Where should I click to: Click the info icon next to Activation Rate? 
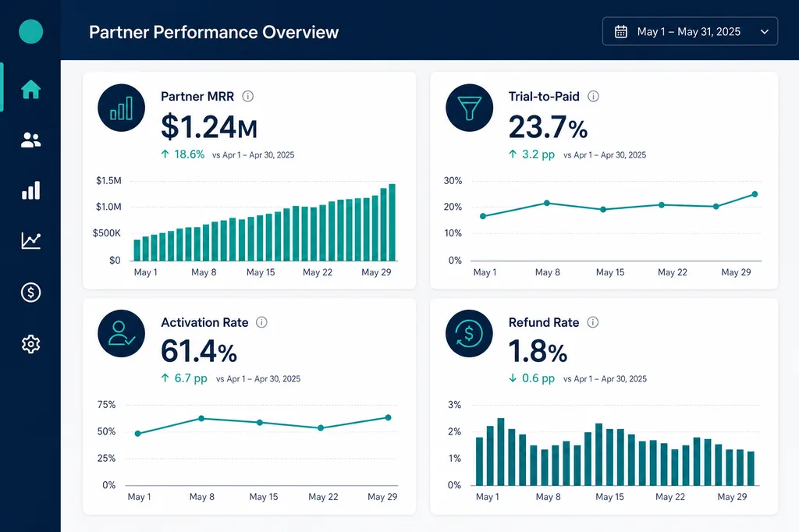261,322
